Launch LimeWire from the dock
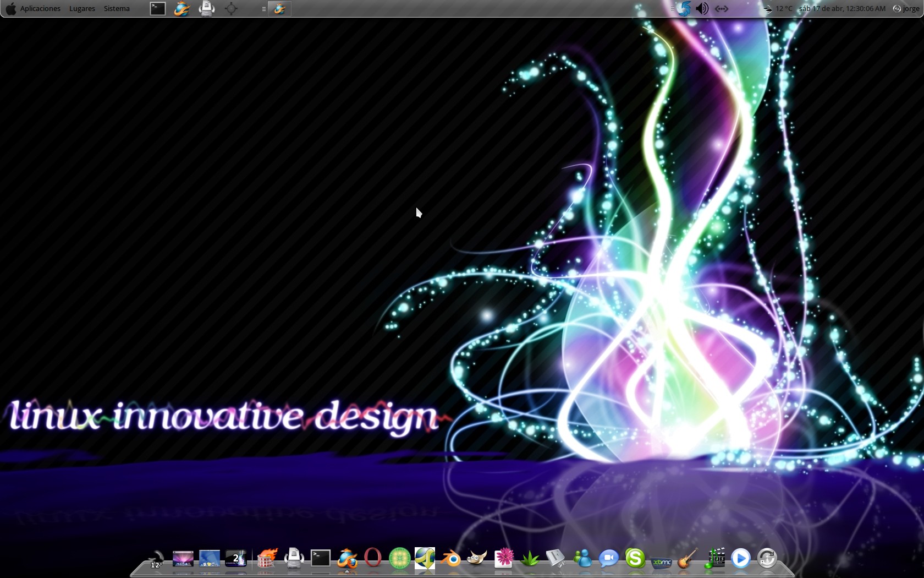Image resolution: width=924 pixels, height=578 pixels. (x=400, y=558)
